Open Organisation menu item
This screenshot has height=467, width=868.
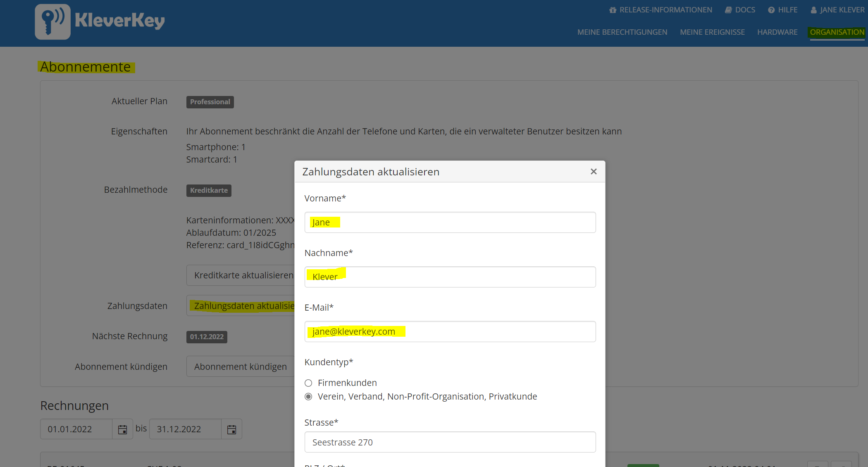tap(837, 32)
